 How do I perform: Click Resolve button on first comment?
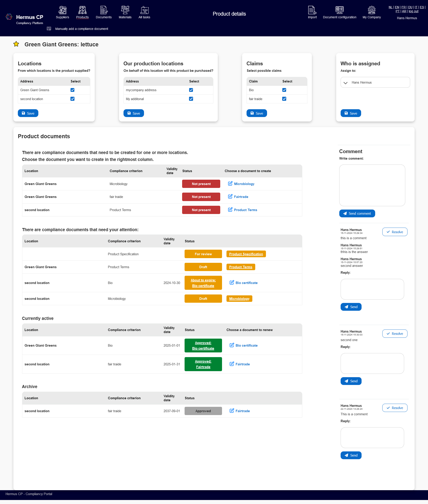point(395,232)
